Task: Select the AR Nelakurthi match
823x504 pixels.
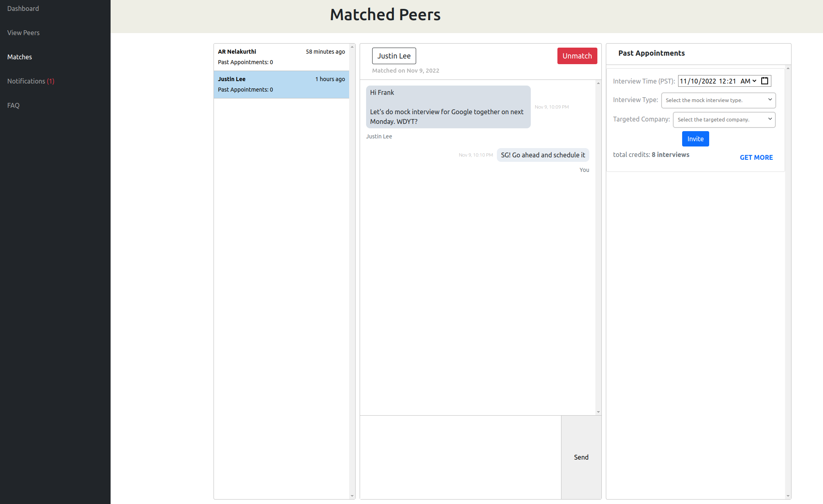Action: [281, 57]
